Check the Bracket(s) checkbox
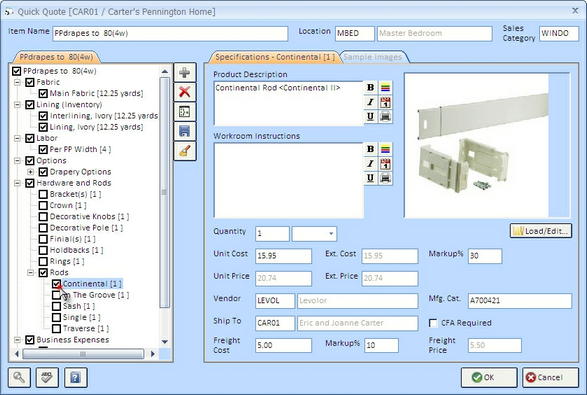The height and width of the screenshot is (395, 587). pyautogui.click(x=43, y=194)
